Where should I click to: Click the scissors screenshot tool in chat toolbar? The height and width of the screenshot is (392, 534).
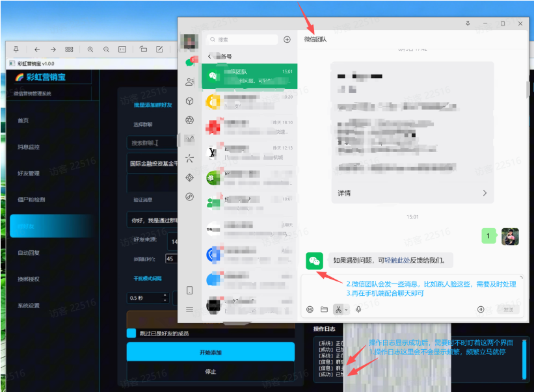coord(338,309)
